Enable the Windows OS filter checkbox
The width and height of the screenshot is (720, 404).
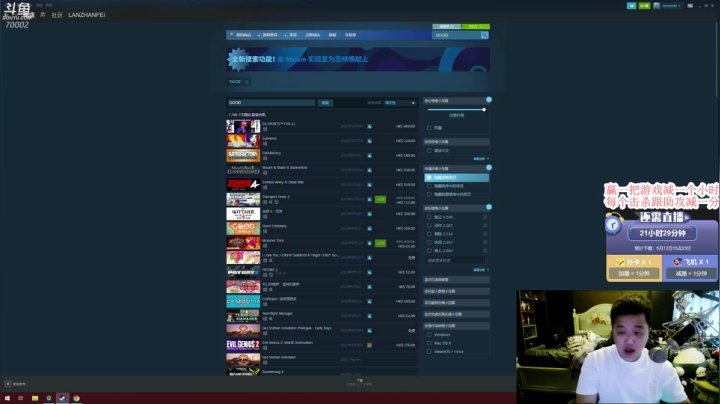pyautogui.click(x=429, y=335)
